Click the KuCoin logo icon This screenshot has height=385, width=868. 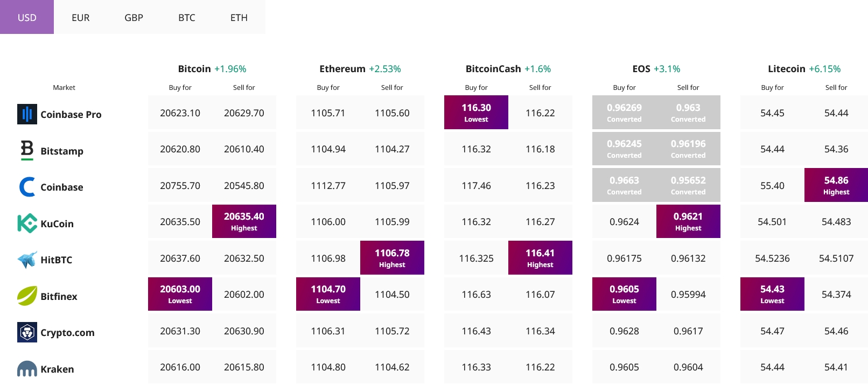pyautogui.click(x=27, y=223)
